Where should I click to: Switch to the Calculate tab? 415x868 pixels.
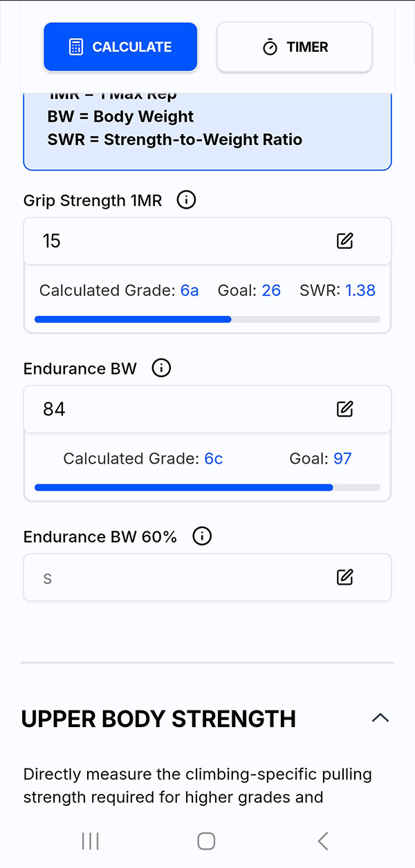120,47
